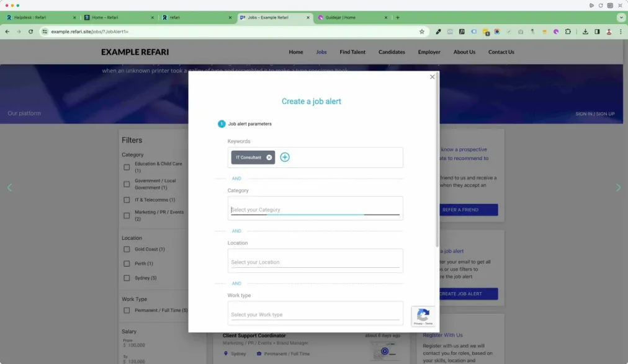628x364 pixels.
Task: Check Permanent / Full Time work type
Action: [127, 311]
